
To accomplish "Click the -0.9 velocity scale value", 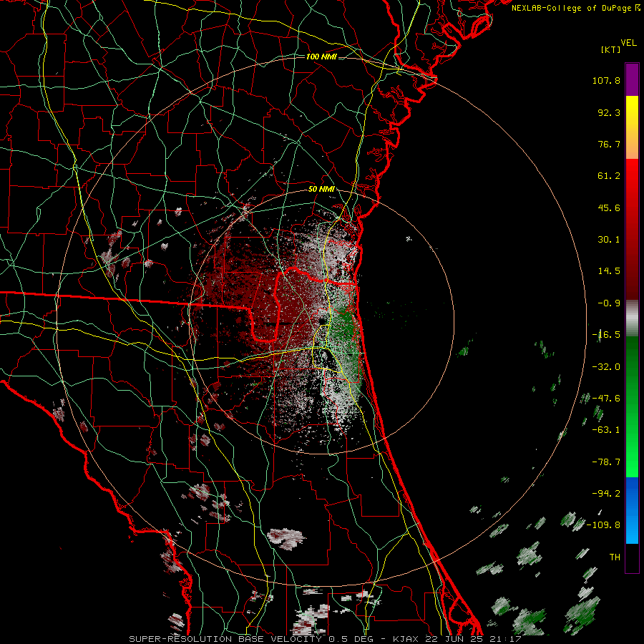I will [x=609, y=303].
